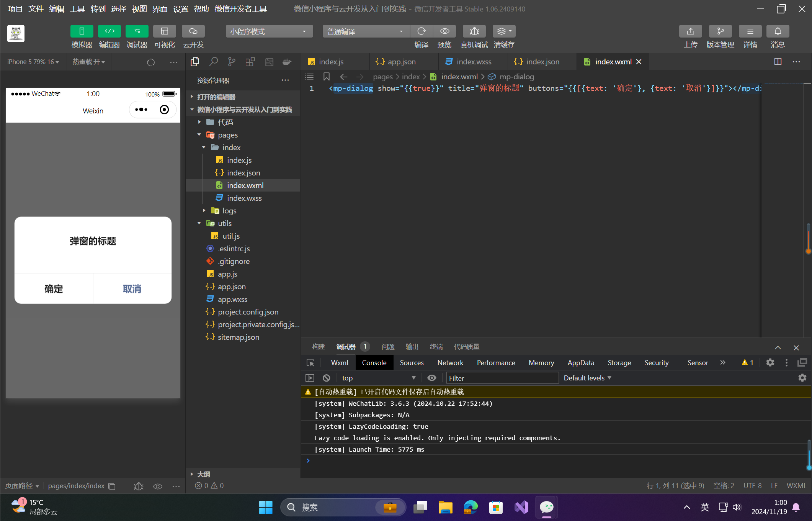Screen dimensions: 812x521
Task: Click the split editor icon
Action: coord(778,62)
